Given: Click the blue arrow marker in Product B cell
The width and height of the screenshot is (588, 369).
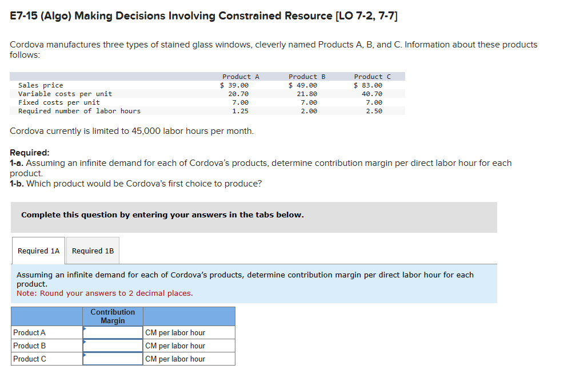Looking at the screenshot, I should 86,342.
